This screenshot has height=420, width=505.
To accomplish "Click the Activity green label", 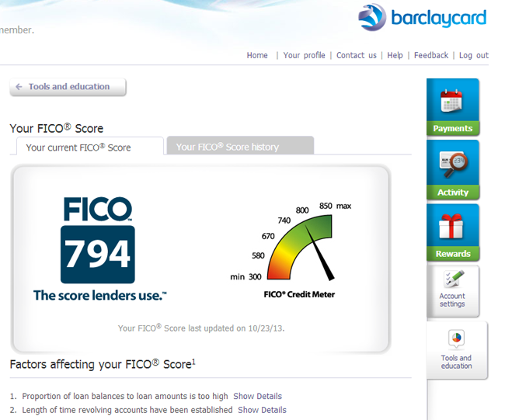I will click(x=452, y=193).
